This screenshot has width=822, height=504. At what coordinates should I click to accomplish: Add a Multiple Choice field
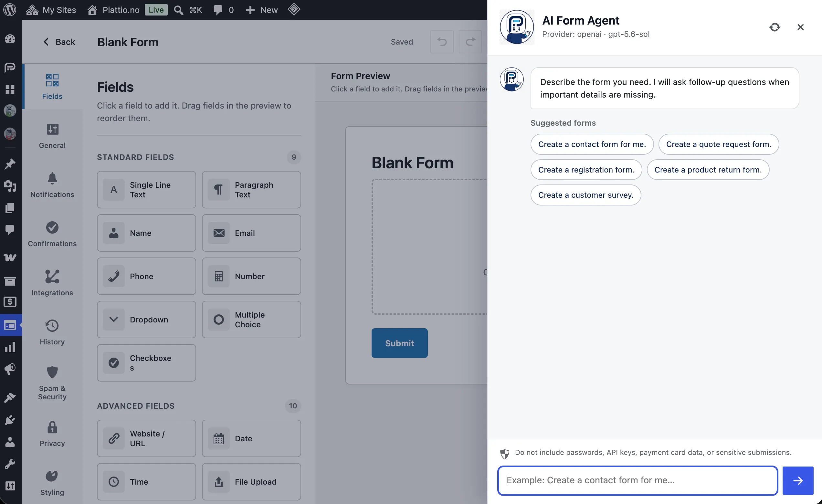tap(251, 320)
